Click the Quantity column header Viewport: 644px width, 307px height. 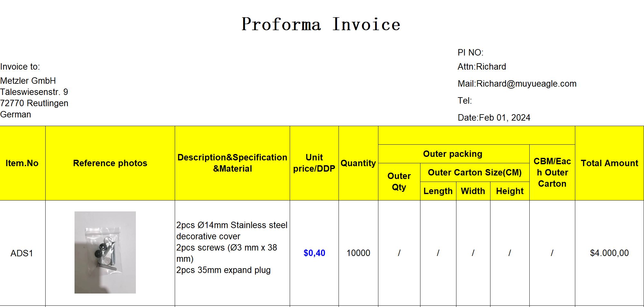click(x=358, y=163)
